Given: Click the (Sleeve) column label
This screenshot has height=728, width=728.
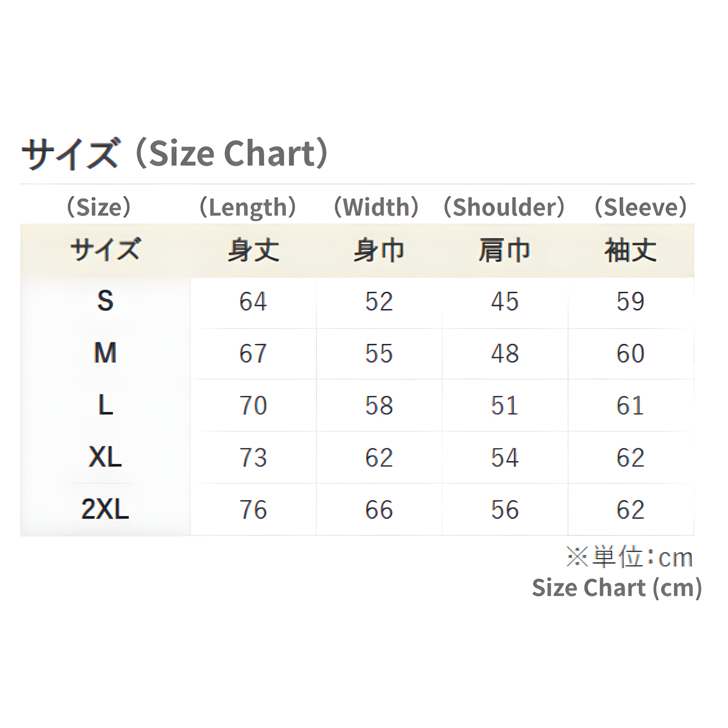Looking at the screenshot, I should pos(640,207).
